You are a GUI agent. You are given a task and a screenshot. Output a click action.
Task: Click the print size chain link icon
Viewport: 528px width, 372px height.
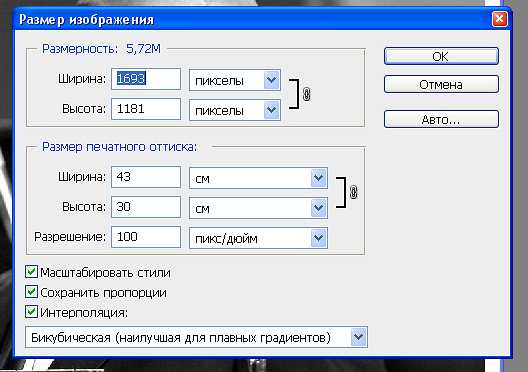[x=353, y=192]
